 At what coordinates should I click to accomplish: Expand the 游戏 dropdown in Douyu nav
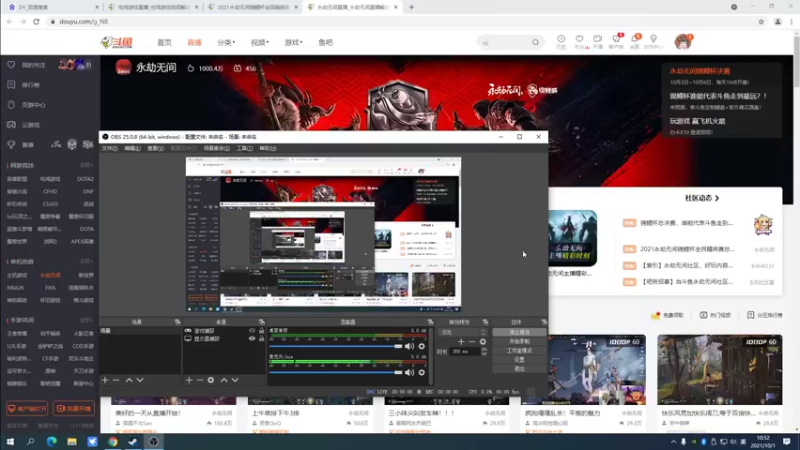(x=293, y=42)
